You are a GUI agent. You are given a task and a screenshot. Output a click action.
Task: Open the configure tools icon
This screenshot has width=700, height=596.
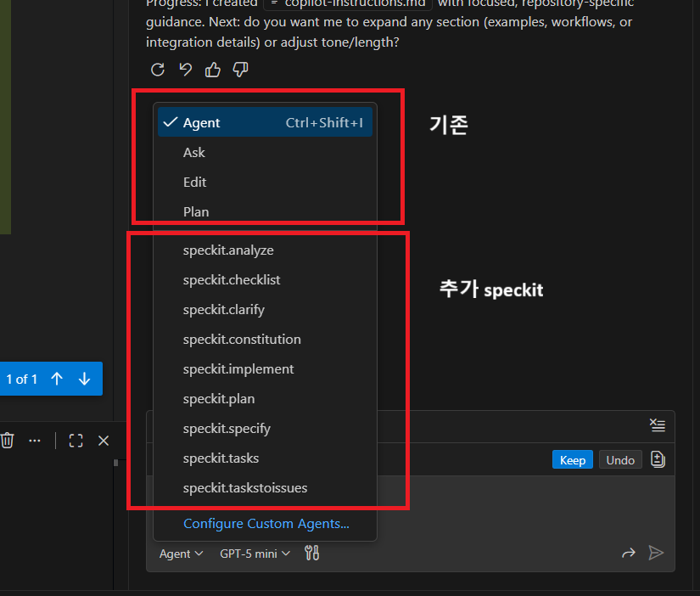tap(311, 553)
